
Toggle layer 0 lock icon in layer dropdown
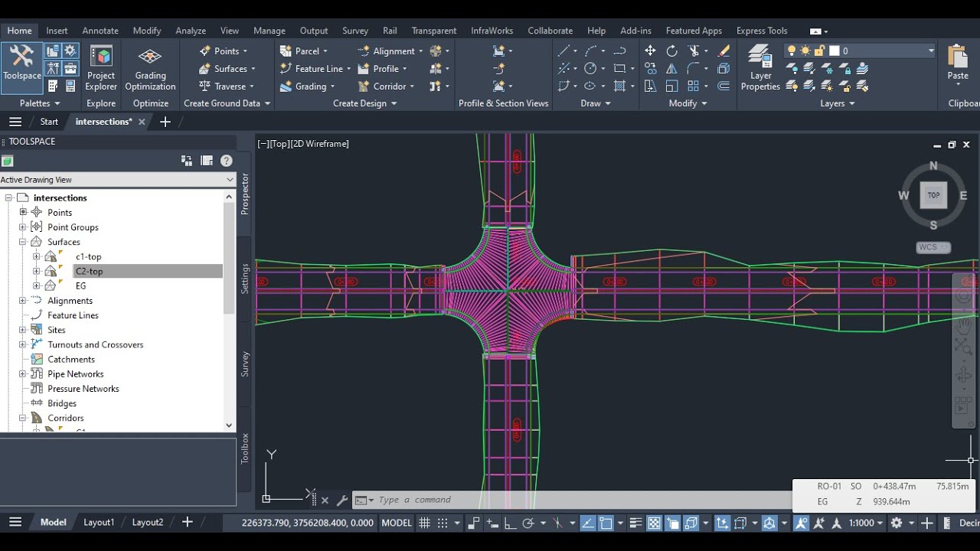[819, 51]
